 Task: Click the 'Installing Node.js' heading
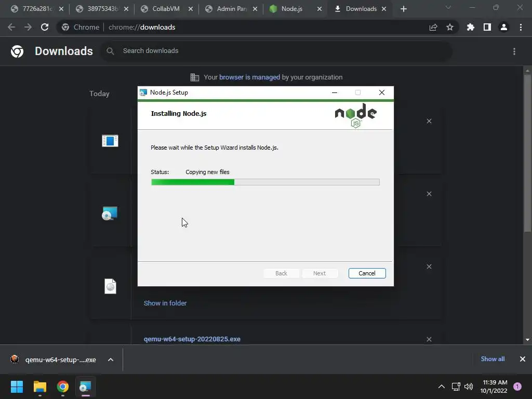pos(179,114)
